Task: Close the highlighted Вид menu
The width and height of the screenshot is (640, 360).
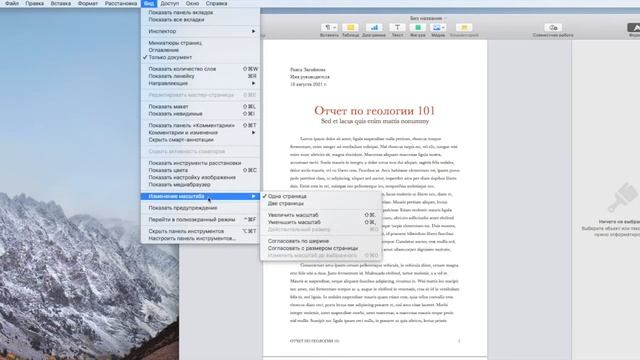Action: (x=149, y=3)
